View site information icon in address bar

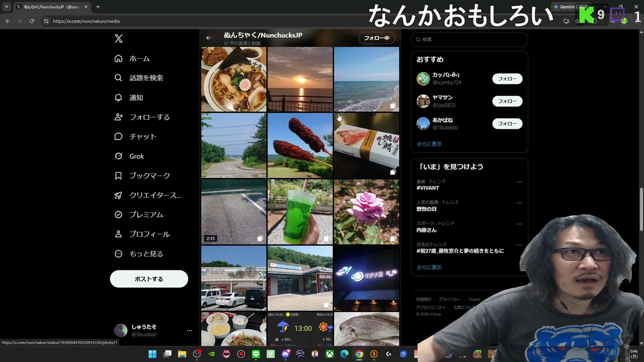click(x=46, y=21)
